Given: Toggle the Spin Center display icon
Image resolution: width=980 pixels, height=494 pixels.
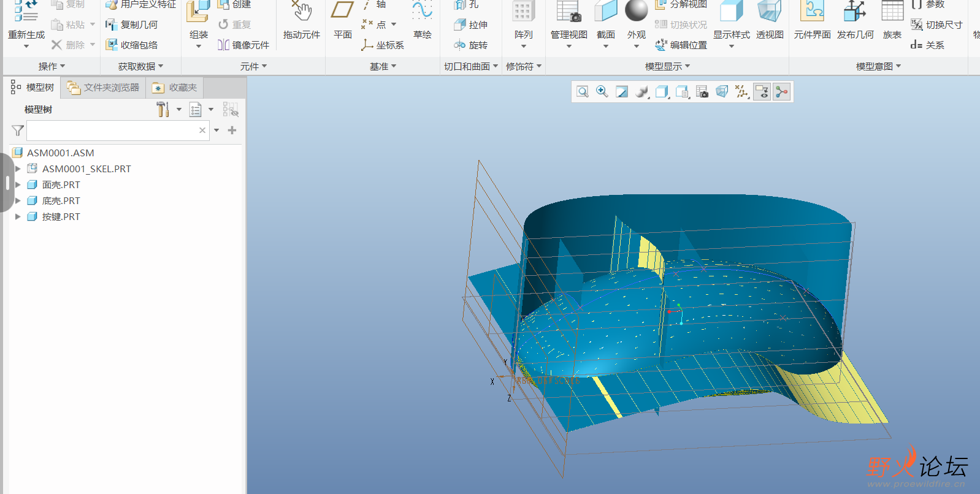Looking at the screenshot, I should pos(782,92).
